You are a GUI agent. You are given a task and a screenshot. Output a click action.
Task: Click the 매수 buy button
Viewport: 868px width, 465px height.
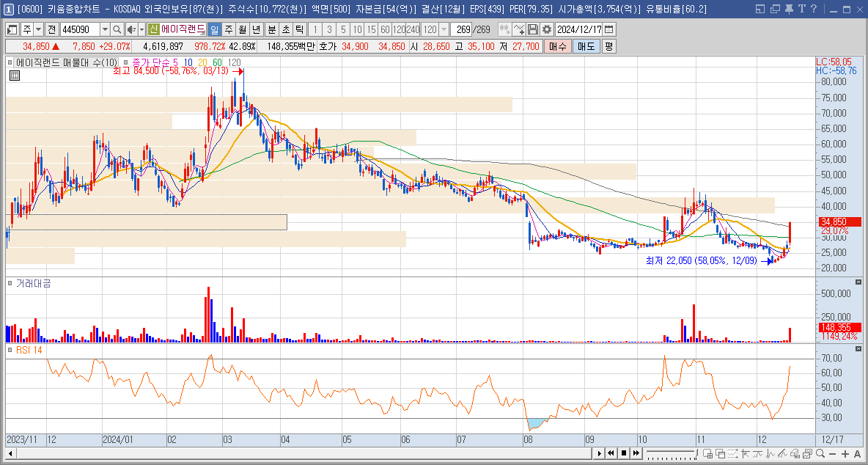[557, 46]
